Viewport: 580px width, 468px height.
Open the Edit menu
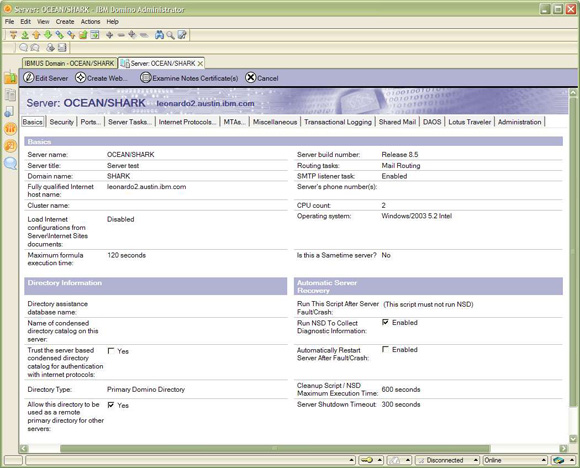(x=26, y=21)
